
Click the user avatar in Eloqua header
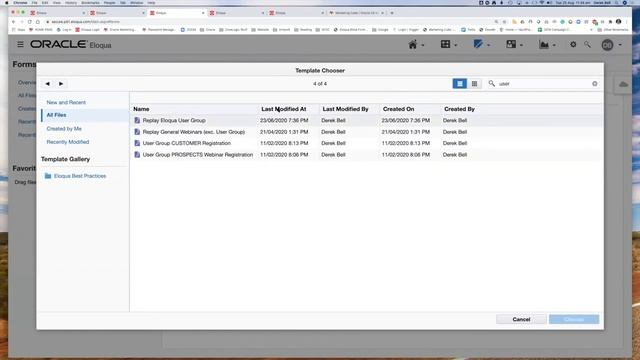click(x=607, y=45)
